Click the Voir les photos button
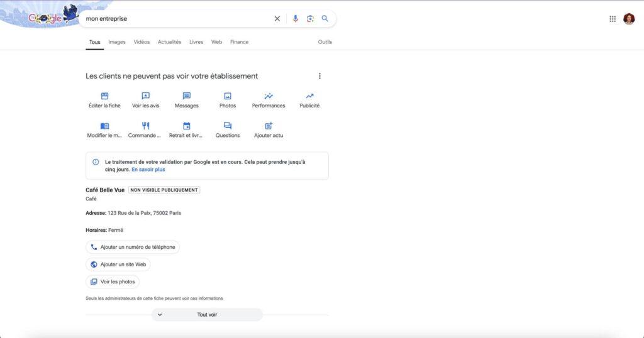 click(x=113, y=282)
